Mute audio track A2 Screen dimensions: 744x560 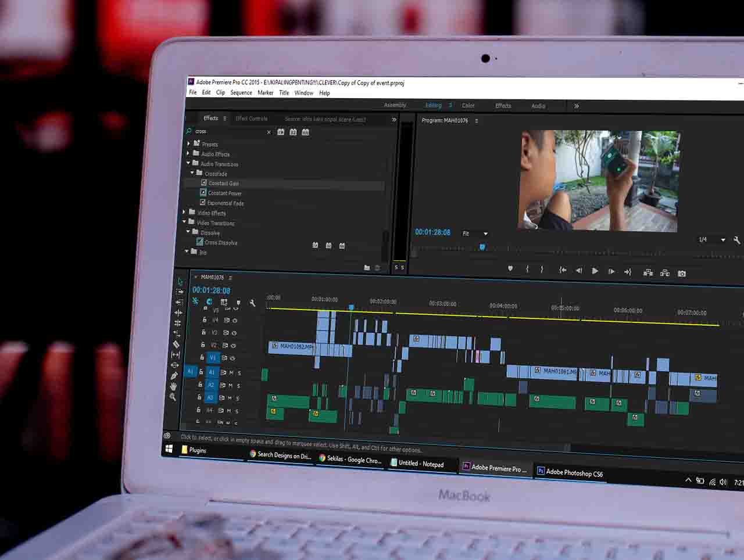click(230, 385)
